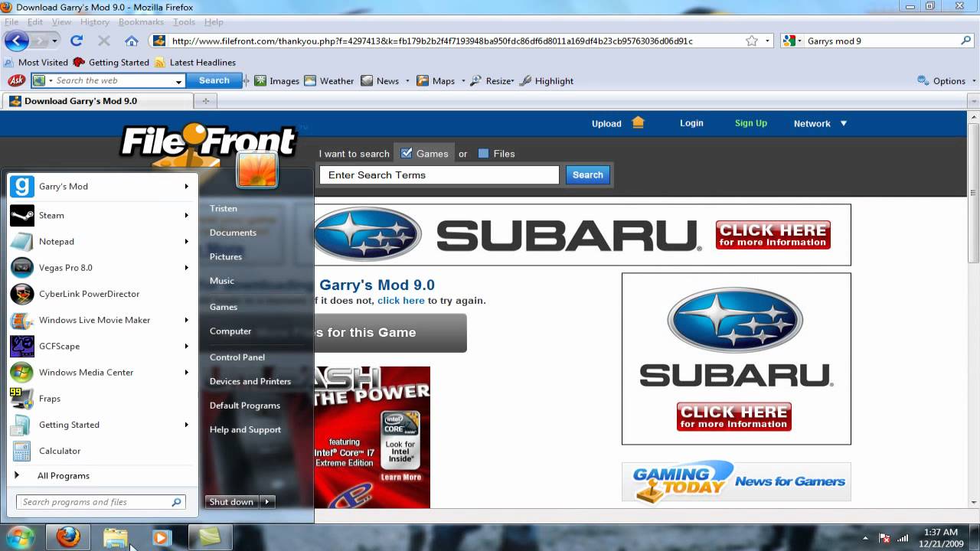This screenshot has height=551, width=980.
Task: Click the FileFront Login link
Action: [691, 123]
